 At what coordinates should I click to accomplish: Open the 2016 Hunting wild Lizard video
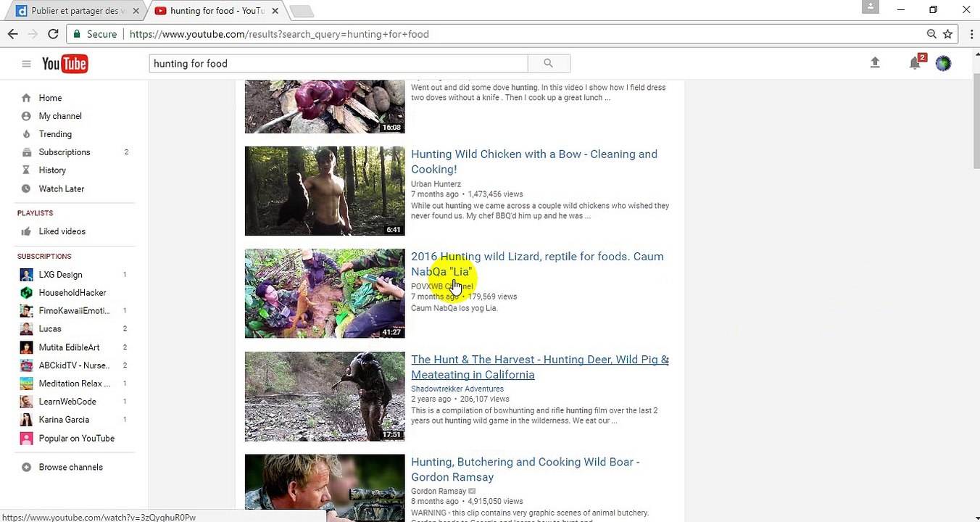(x=537, y=264)
